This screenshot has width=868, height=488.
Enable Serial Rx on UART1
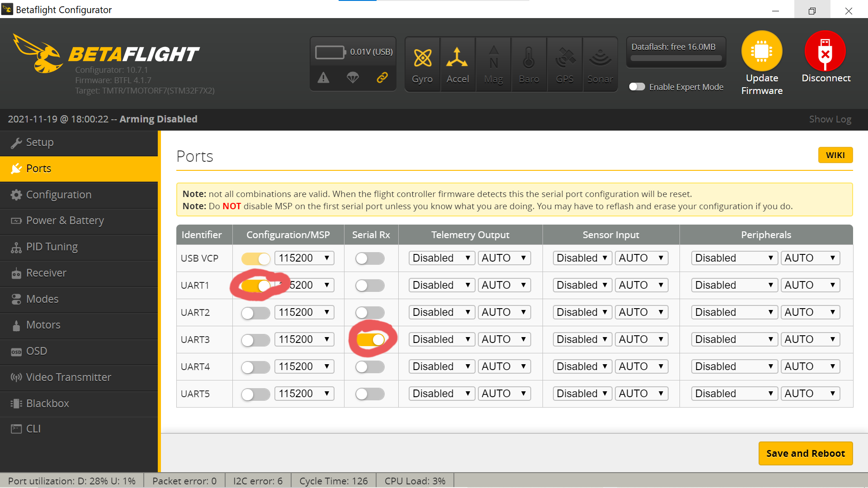[370, 286]
